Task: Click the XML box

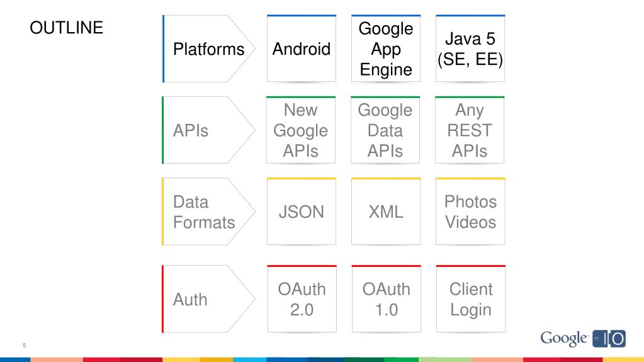Action: (386, 211)
